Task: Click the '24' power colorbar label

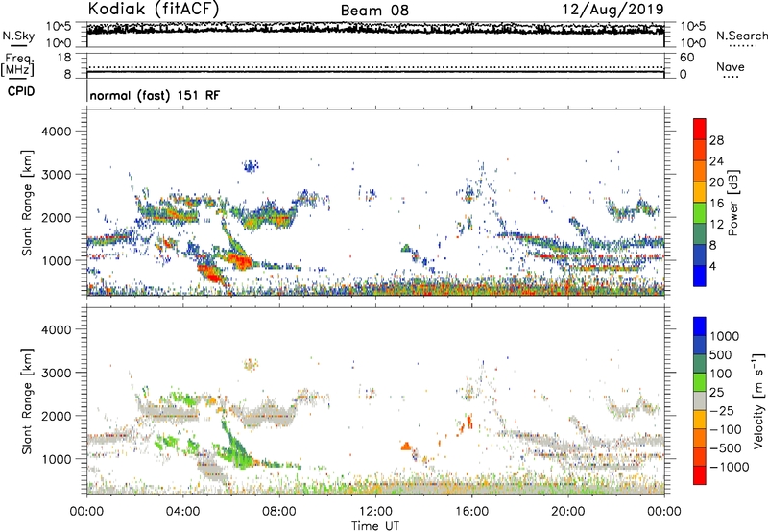Action: [x=716, y=161]
